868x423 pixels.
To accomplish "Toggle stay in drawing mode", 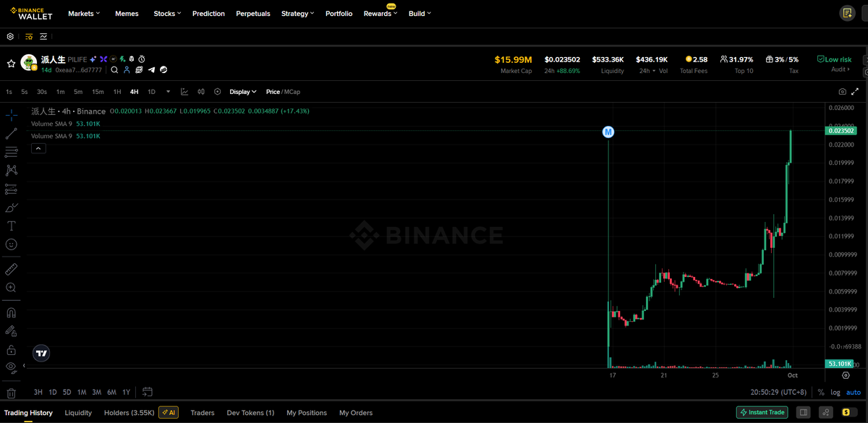I will 11,331.
